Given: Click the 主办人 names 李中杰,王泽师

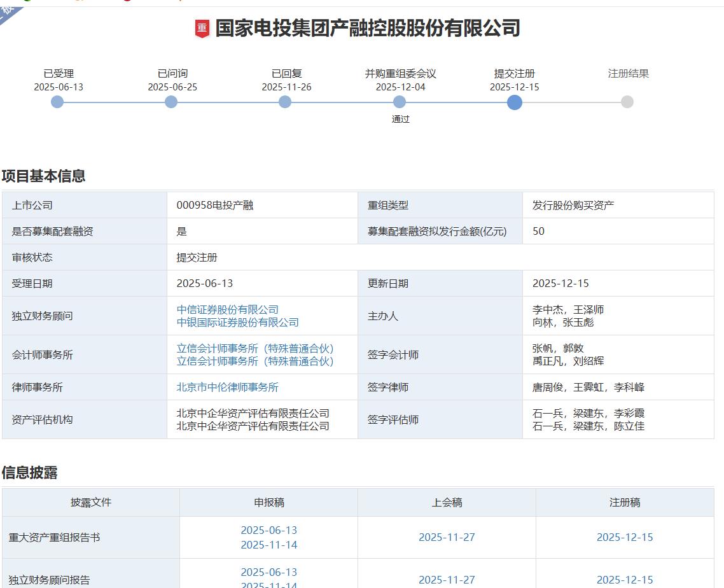Looking at the screenshot, I should (x=568, y=309).
